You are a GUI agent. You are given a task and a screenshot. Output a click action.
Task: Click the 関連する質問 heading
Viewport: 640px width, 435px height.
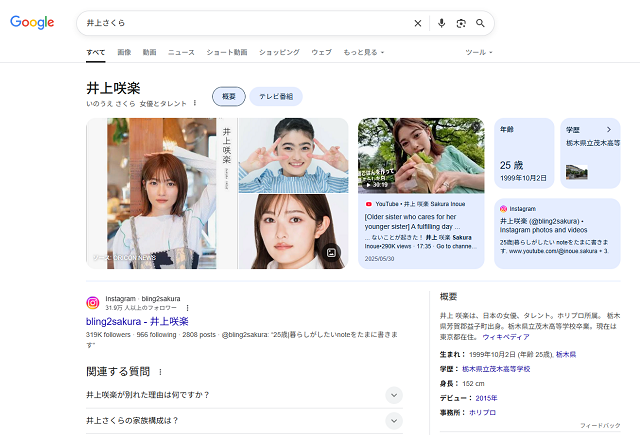118,372
